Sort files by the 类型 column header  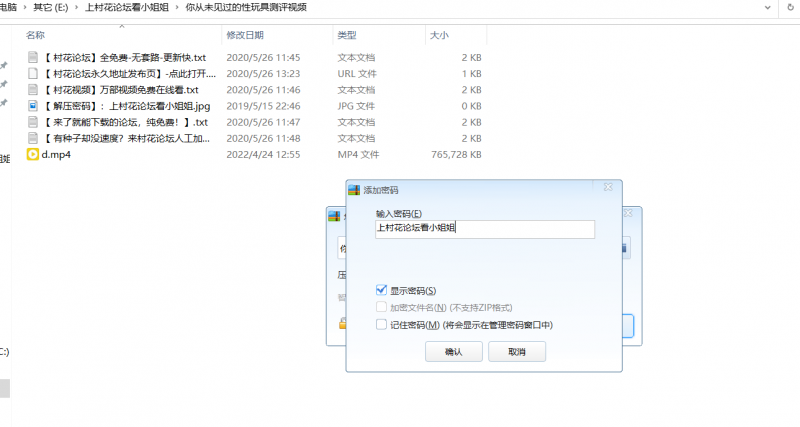348,35
